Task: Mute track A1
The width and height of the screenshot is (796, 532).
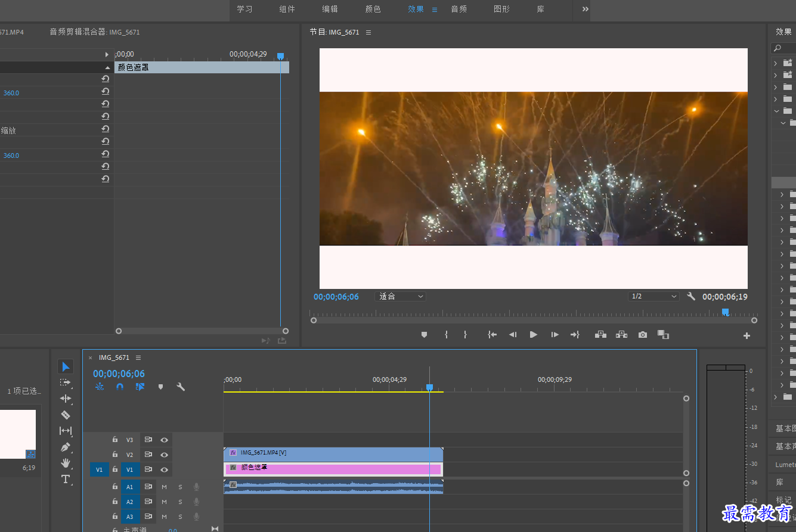Action: pyautogui.click(x=164, y=487)
